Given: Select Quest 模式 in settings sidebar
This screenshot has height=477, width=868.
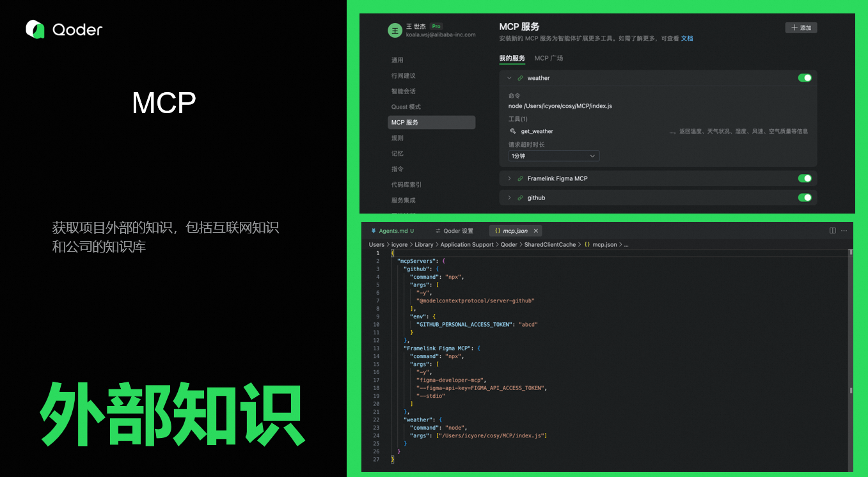Looking at the screenshot, I should pos(406,107).
